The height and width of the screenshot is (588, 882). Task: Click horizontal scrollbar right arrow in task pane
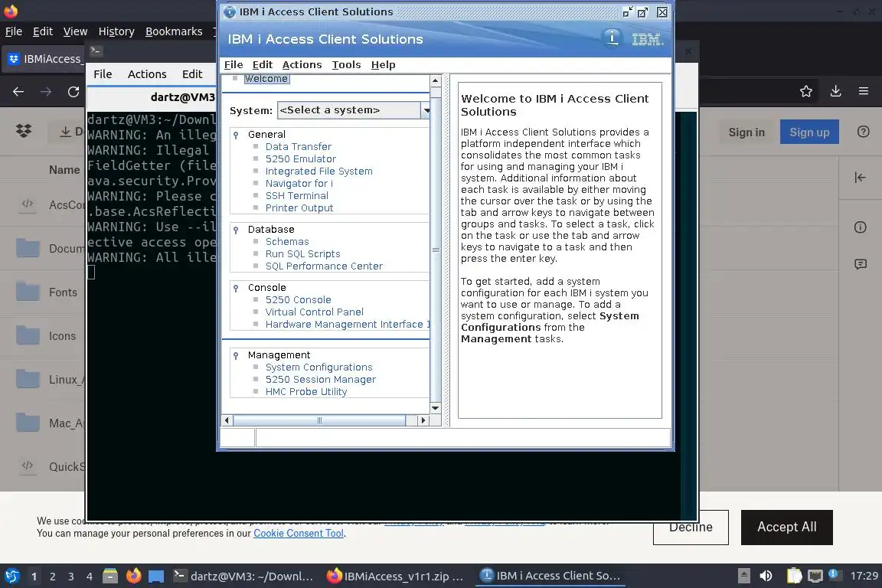click(x=423, y=420)
